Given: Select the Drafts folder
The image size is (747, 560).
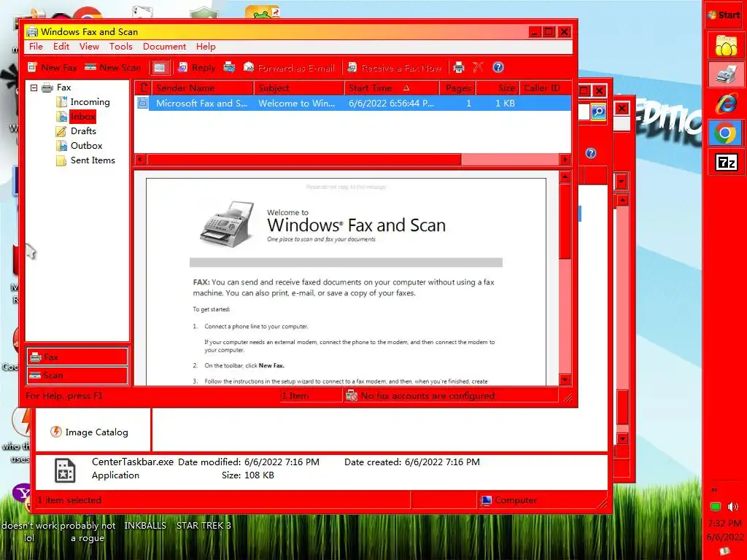Looking at the screenshot, I should (x=83, y=131).
